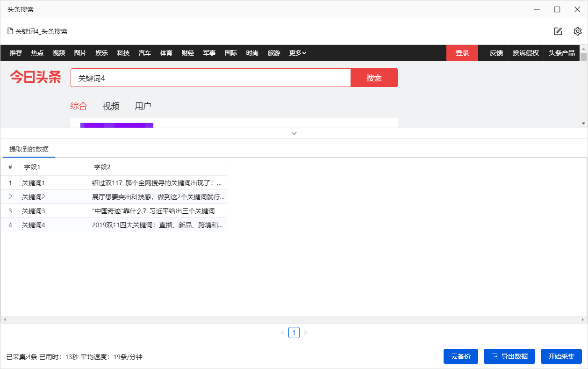Click the 导出数据 button
The width and height of the screenshot is (588, 369).
pos(509,356)
